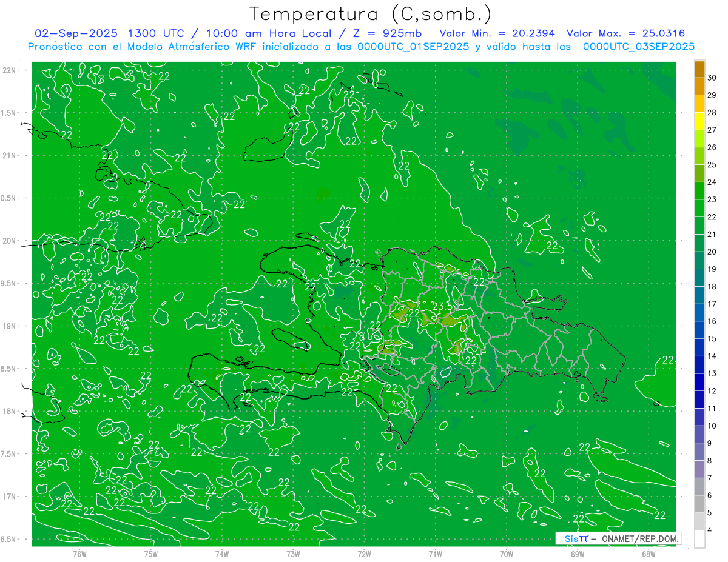Screen dimensions: 728x562
Task: Click the "21N" latitude axis label
Action: [x=9, y=156]
